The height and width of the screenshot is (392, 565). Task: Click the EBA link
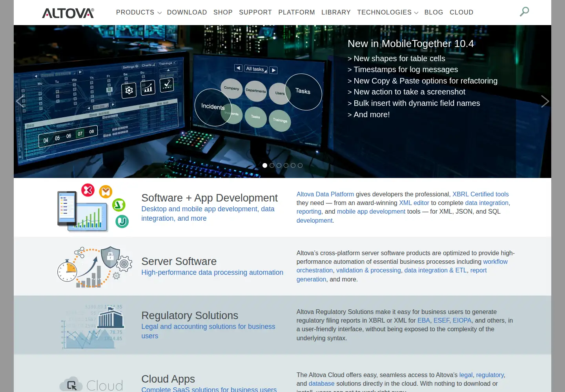pos(424,320)
